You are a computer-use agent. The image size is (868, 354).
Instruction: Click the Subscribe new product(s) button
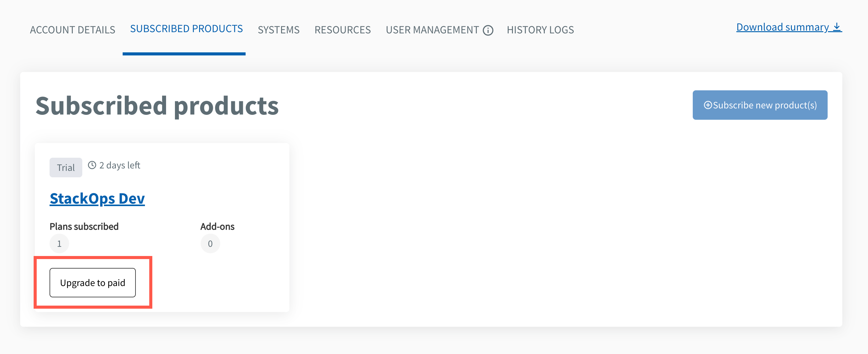[x=760, y=105]
